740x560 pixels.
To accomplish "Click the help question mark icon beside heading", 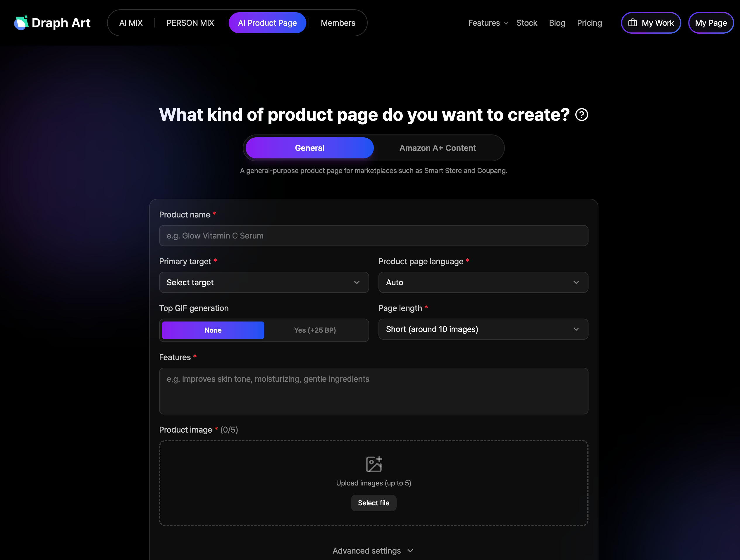I will tap(581, 115).
